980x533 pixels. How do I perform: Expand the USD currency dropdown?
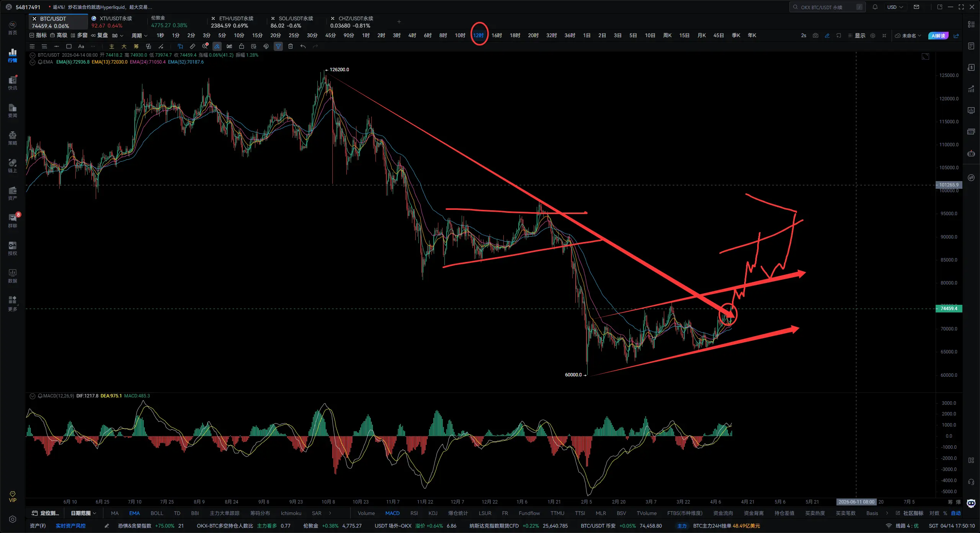coord(895,7)
